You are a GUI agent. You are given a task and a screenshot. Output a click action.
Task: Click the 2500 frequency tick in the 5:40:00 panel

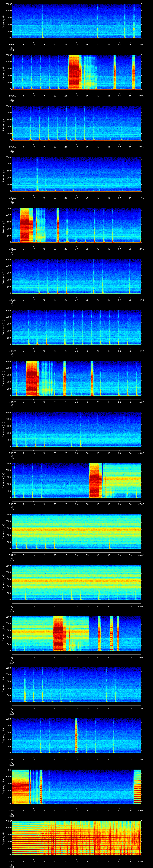click(8, 157)
